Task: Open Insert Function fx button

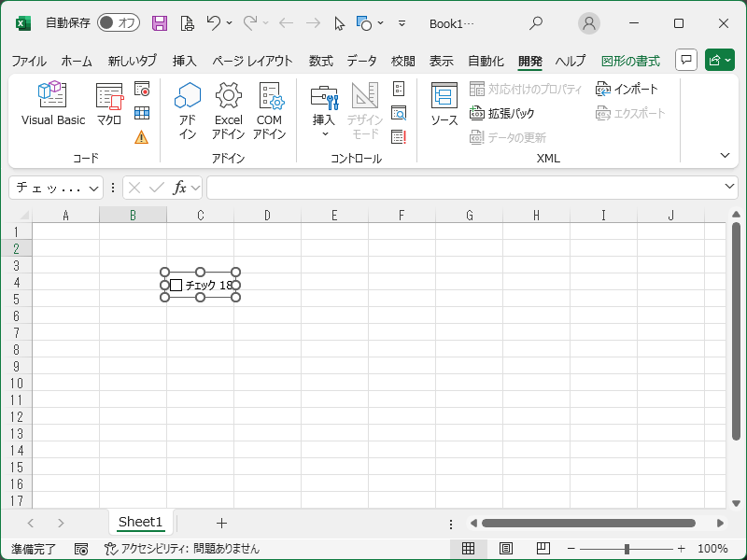Action: tap(179, 189)
